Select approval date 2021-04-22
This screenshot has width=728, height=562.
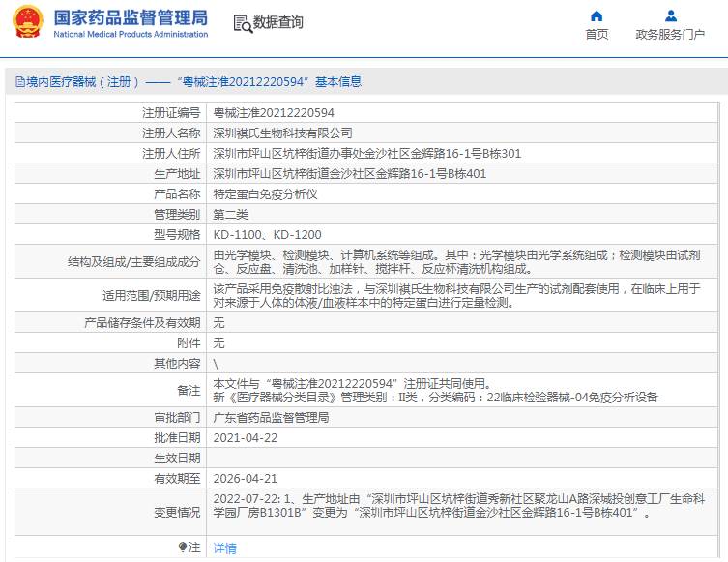coord(246,438)
